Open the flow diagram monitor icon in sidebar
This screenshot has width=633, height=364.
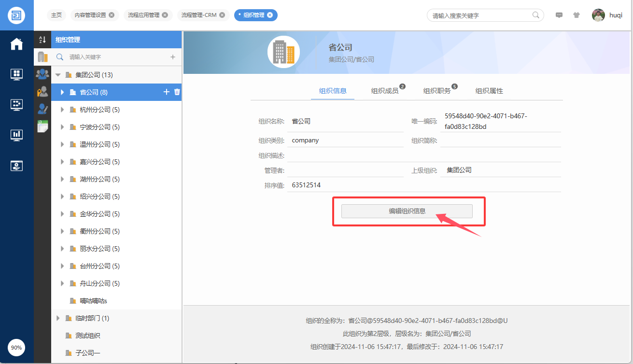pos(16,105)
